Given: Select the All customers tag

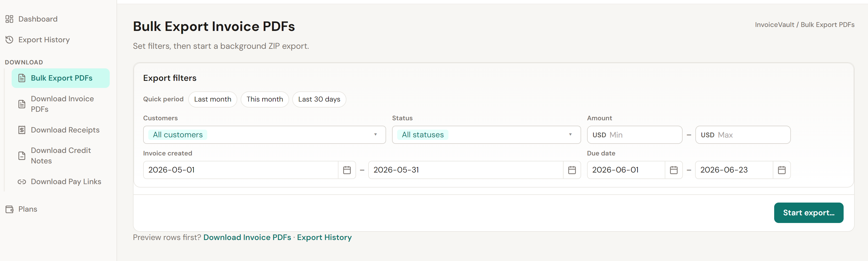Looking at the screenshot, I should [x=177, y=135].
